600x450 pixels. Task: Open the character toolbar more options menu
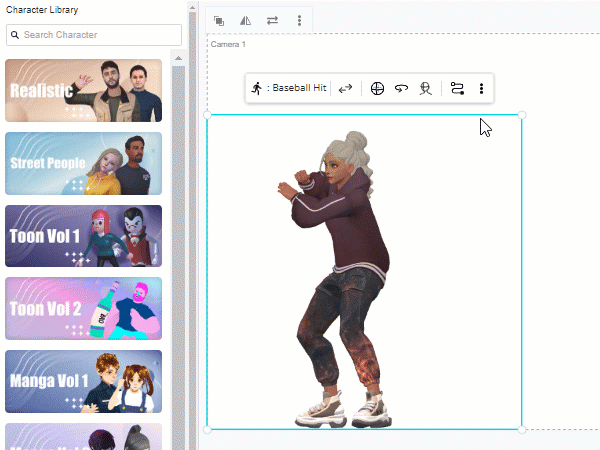point(481,88)
